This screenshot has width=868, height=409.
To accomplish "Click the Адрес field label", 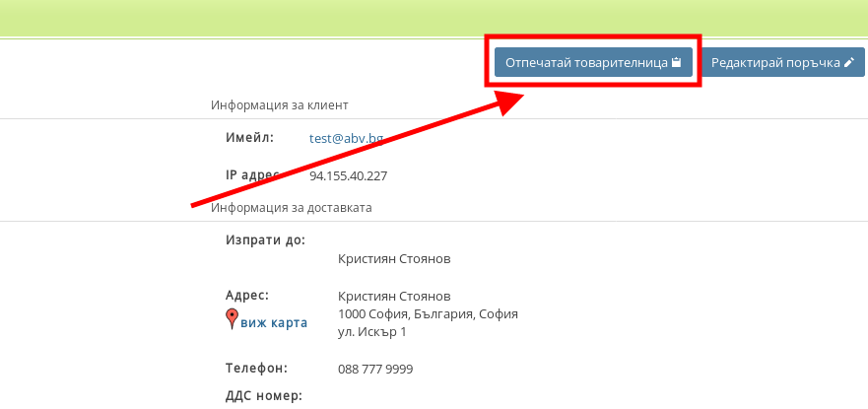I will pos(247,295).
